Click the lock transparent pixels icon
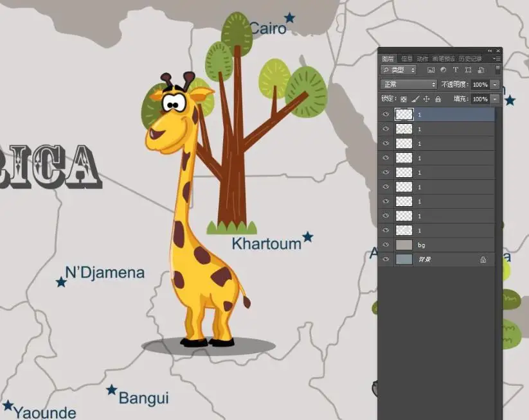 pos(404,99)
